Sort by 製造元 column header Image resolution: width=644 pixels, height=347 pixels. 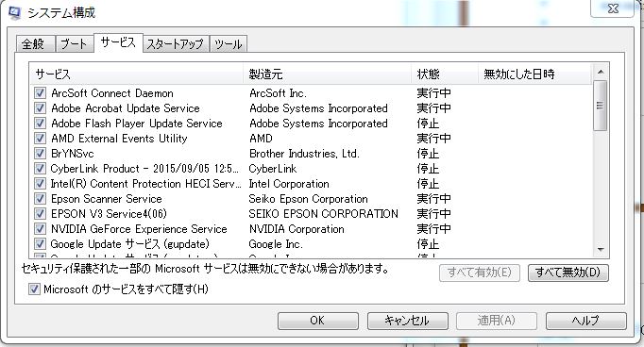pos(328,74)
